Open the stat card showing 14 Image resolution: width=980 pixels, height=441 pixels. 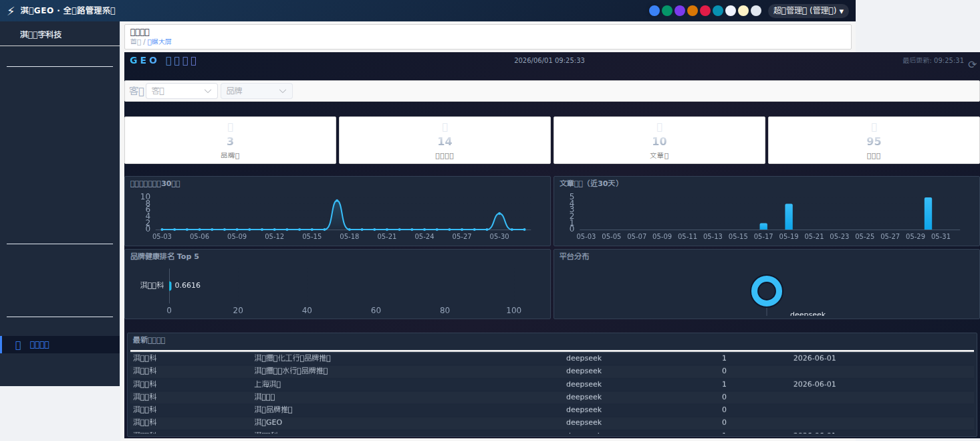(x=445, y=140)
